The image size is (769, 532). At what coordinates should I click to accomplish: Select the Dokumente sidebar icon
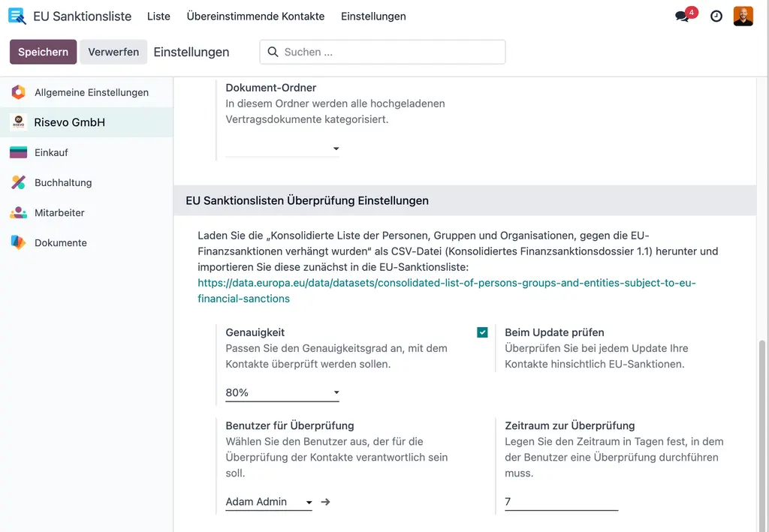click(17, 242)
